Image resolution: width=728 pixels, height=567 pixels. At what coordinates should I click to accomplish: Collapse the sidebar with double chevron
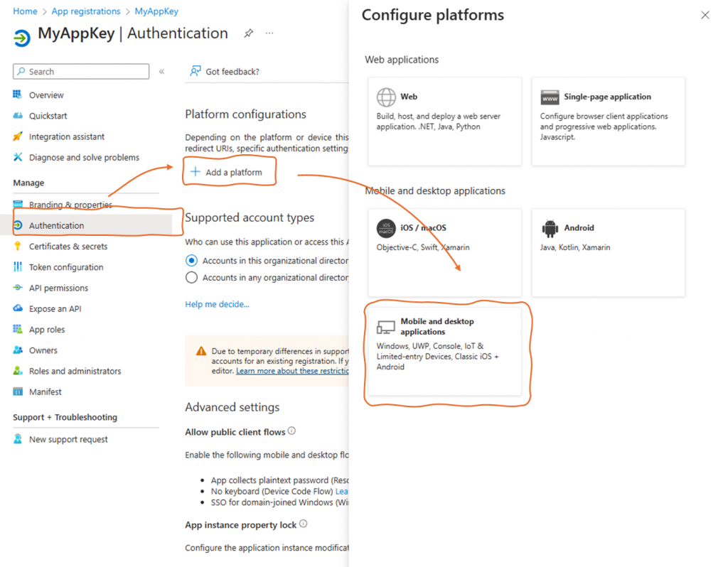coord(162,72)
